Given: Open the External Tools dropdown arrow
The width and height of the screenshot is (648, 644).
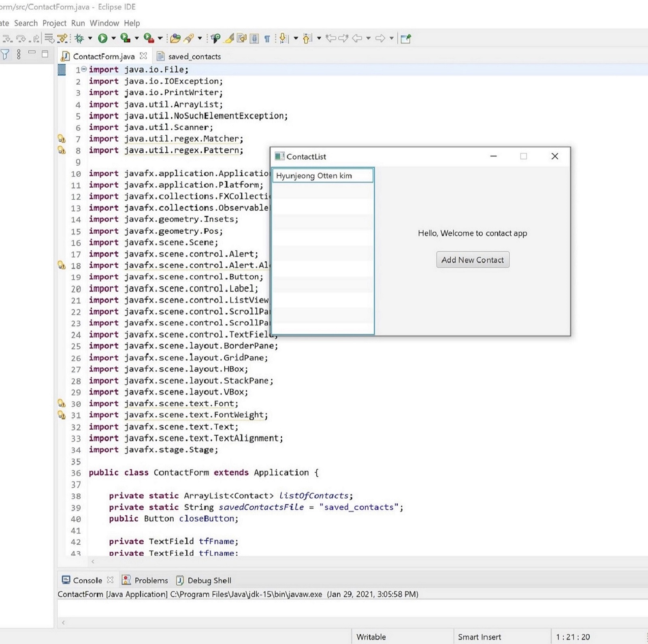Looking at the screenshot, I should pyautogui.click(x=160, y=38).
